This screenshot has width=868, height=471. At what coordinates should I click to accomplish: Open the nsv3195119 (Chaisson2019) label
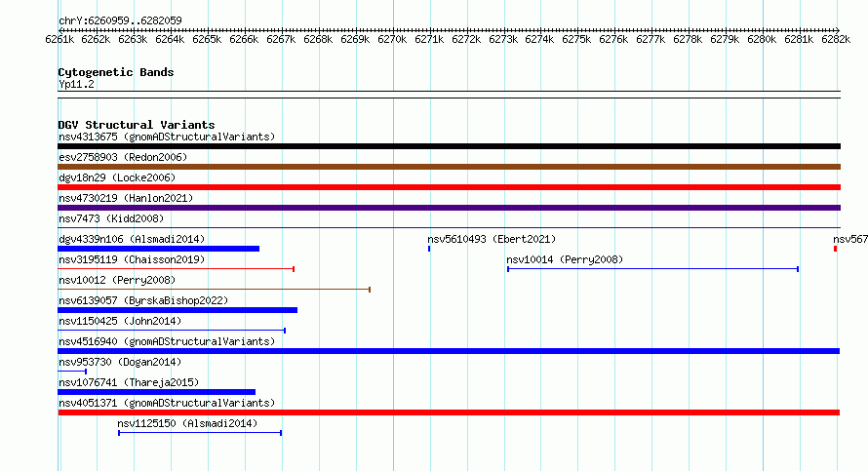132,259
